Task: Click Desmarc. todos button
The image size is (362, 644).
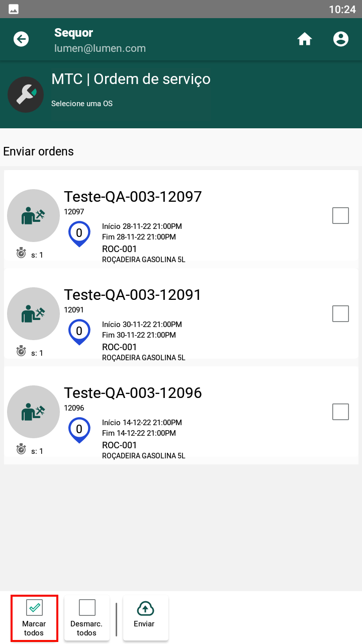Action: coord(87,618)
